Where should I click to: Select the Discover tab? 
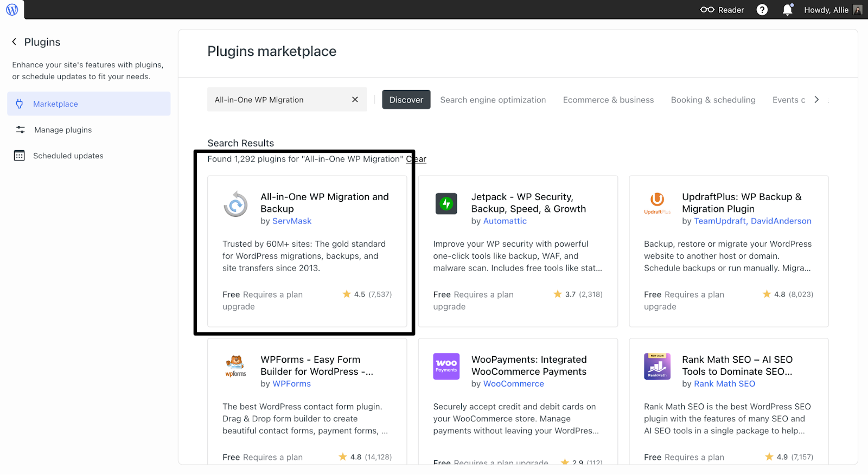point(406,100)
